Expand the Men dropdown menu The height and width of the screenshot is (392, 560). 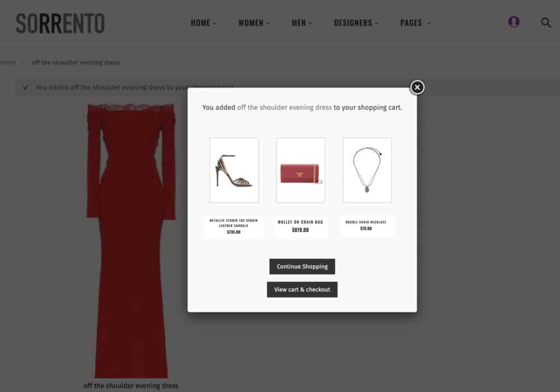coord(302,23)
